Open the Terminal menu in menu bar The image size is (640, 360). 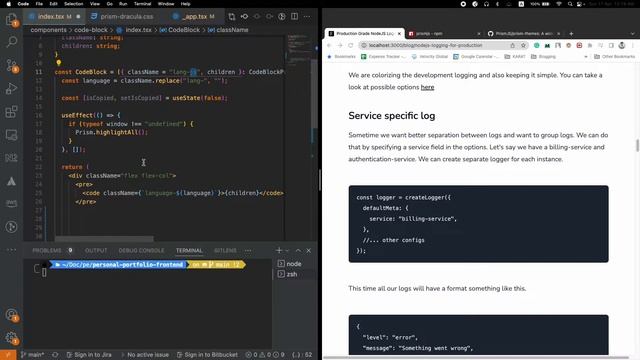(142, 4)
